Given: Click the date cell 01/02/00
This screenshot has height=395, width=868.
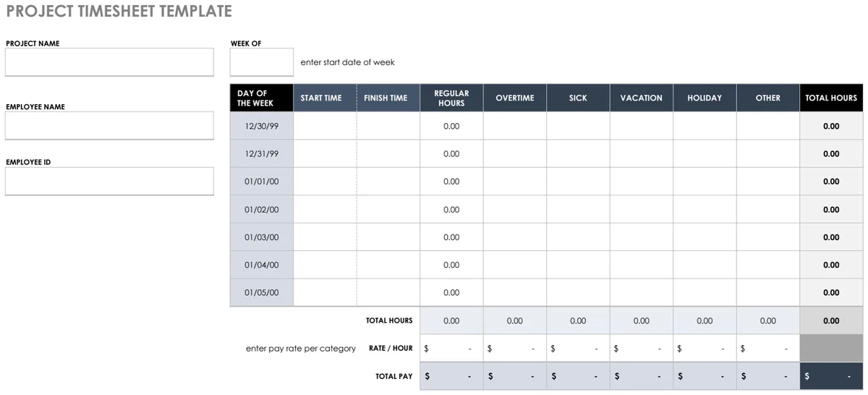Looking at the screenshot, I should click(x=262, y=209).
